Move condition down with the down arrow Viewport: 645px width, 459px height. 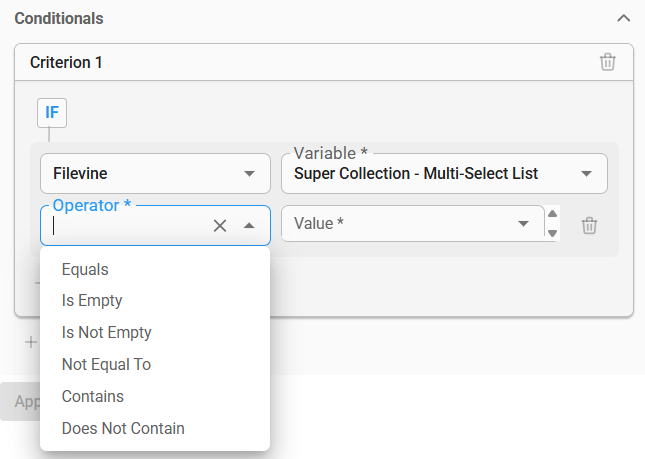coord(552,233)
